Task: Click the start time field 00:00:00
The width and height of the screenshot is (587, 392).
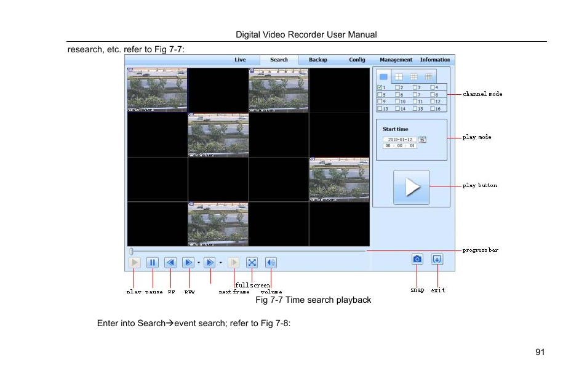Action: [x=400, y=146]
